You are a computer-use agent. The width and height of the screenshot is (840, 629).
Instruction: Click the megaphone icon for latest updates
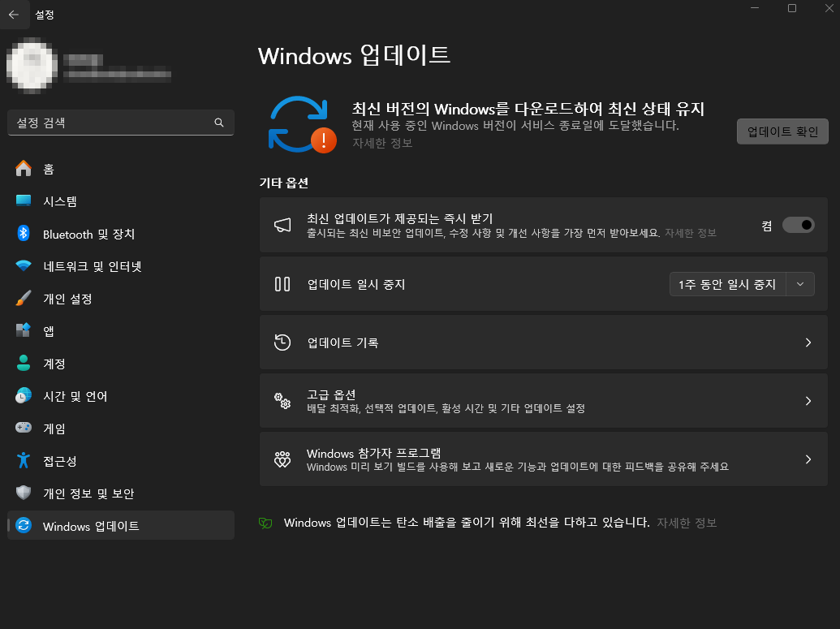(x=283, y=225)
